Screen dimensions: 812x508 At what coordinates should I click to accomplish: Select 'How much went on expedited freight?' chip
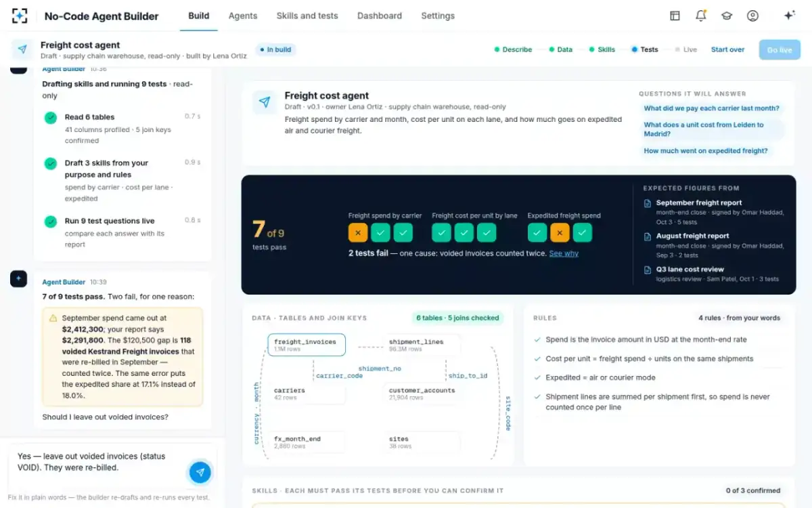(x=706, y=151)
